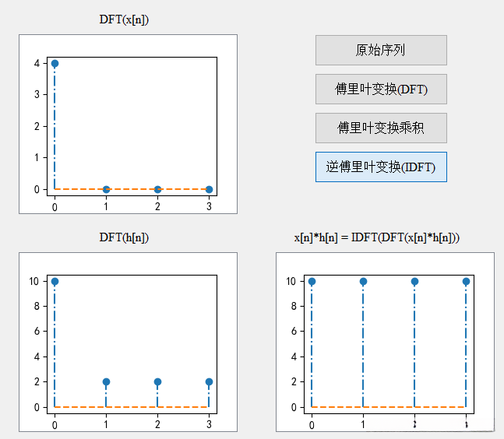
Task: Click y-axis tick label 4 in DFT(x[n]) plot
Action: click(37, 63)
